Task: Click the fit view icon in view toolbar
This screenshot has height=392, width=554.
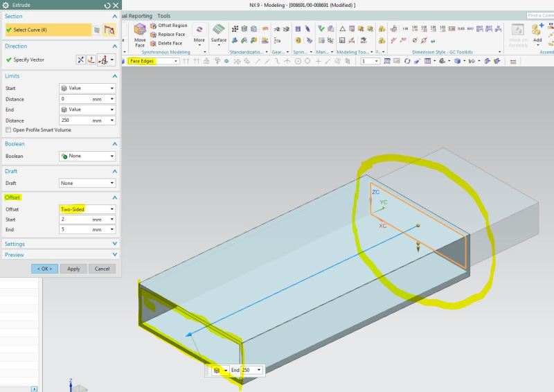Action: click(x=387, y=61)
